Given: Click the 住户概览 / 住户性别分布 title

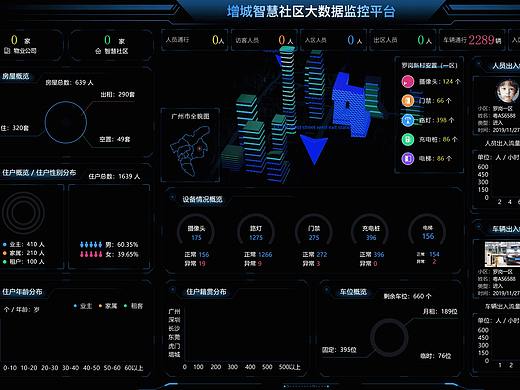Looking at the screenshot, I should click(x=39, y=173).
